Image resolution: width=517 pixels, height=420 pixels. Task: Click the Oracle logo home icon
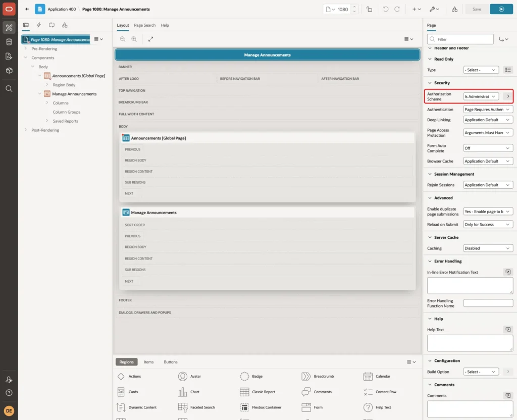click(x=9, y=9)
